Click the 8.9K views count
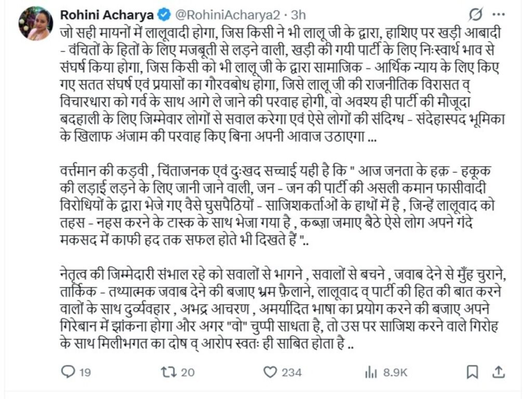 [395, 372]
